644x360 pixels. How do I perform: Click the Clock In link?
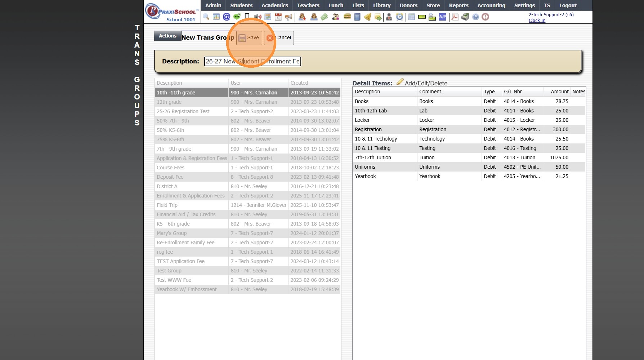[x=537, y=21]
